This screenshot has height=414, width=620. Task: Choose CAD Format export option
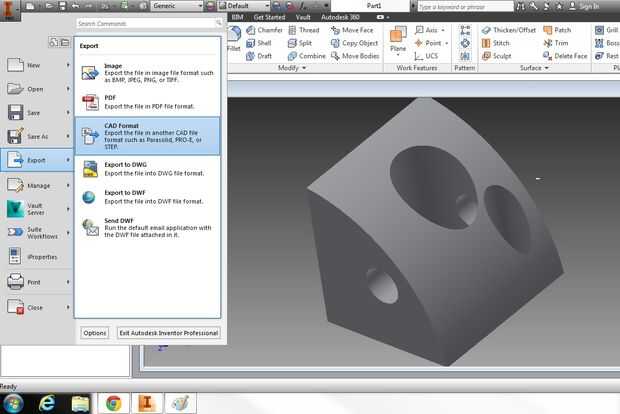147,136
